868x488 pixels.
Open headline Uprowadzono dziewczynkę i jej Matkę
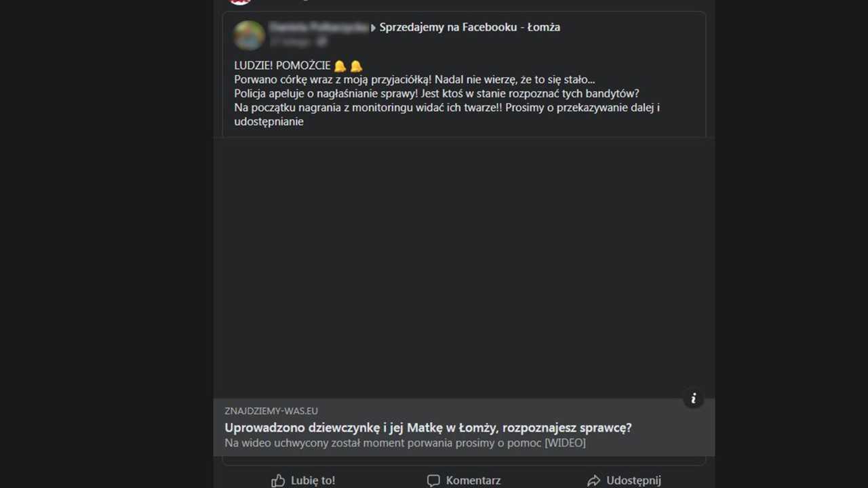coord(428,428)
